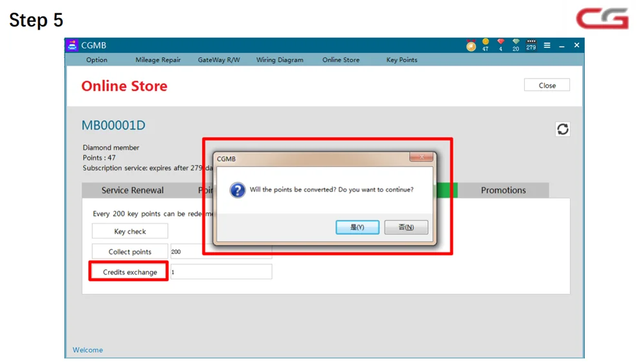This screenshot has width=644, height=363.
Task: Confirm conversion with 是(Y) button
Action: click(x=357, y=228)
